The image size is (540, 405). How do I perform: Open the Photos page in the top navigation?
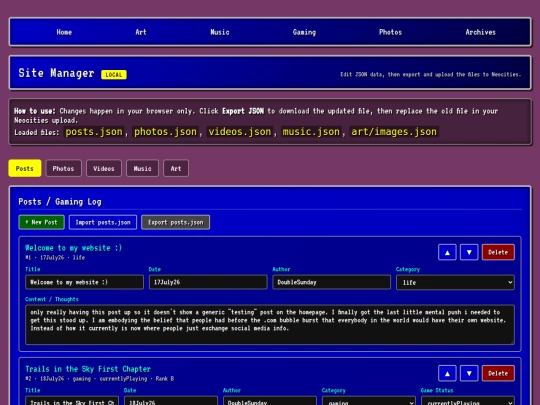[390, 32]
